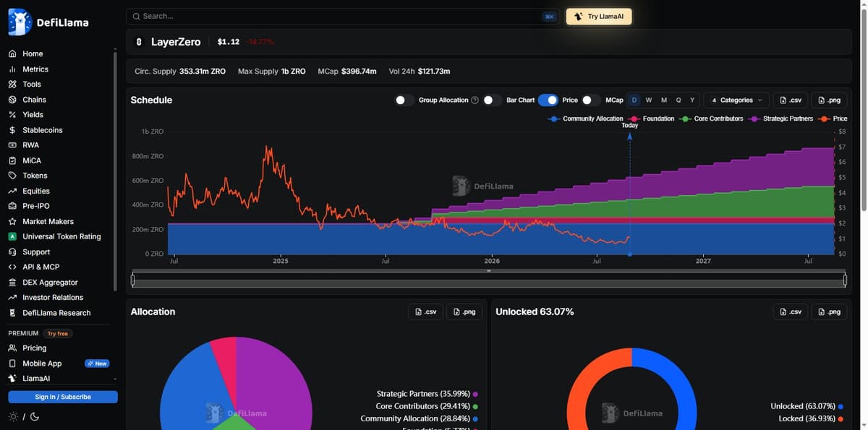Viewport: 868px width, 430px height.
Task: Click the Unlocked (63.07%) legend entry
Action: tap(807, 406)
